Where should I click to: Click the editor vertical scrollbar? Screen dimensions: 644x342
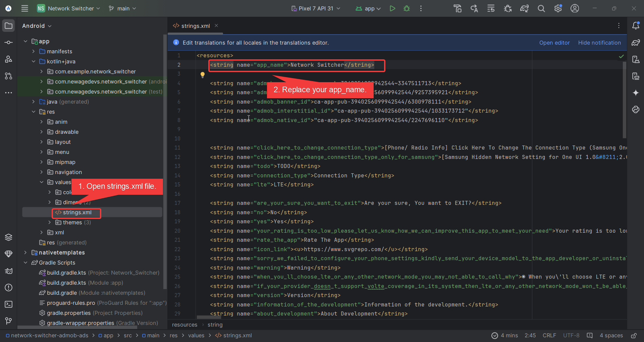(x=624, y=101)
